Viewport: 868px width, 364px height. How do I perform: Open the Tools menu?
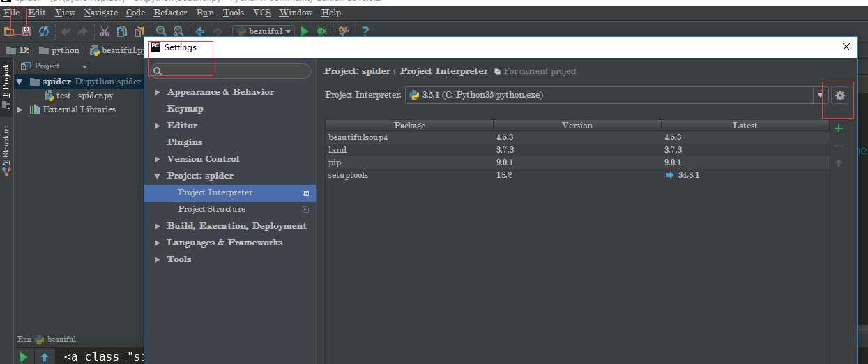tap(234, 13)
